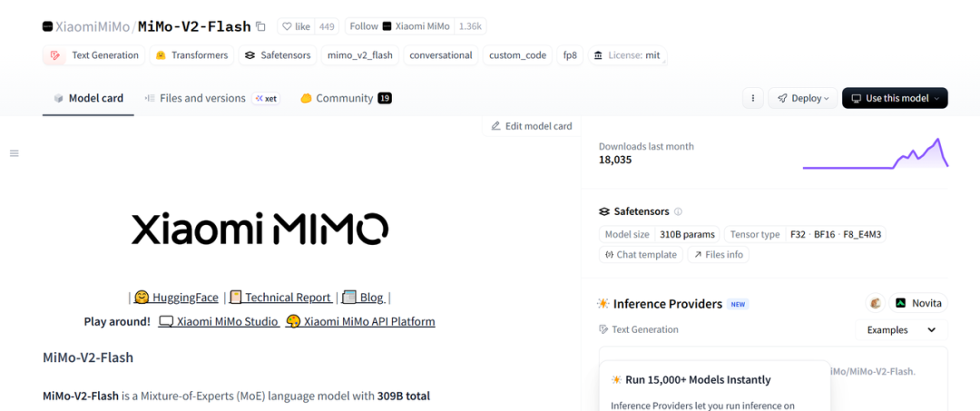Select the Novita inference provider
This screenshot has height=411, width=980.
point(918,303)
